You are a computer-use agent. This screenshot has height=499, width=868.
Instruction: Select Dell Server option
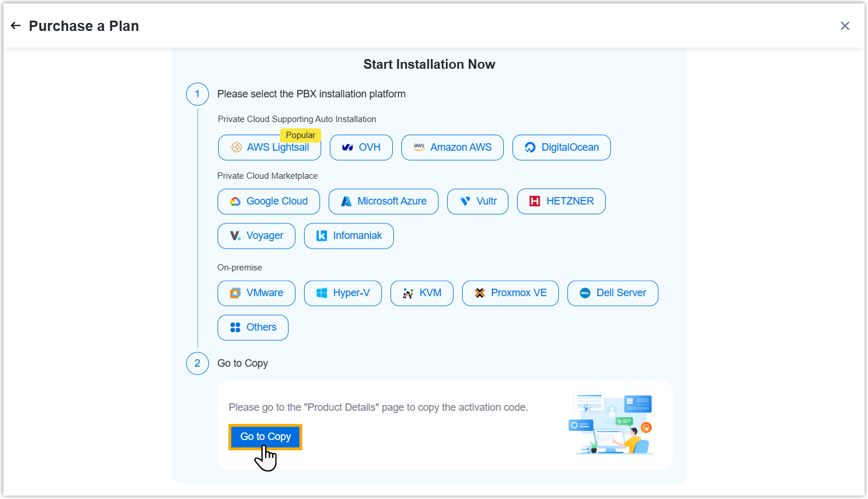(612, 293)
